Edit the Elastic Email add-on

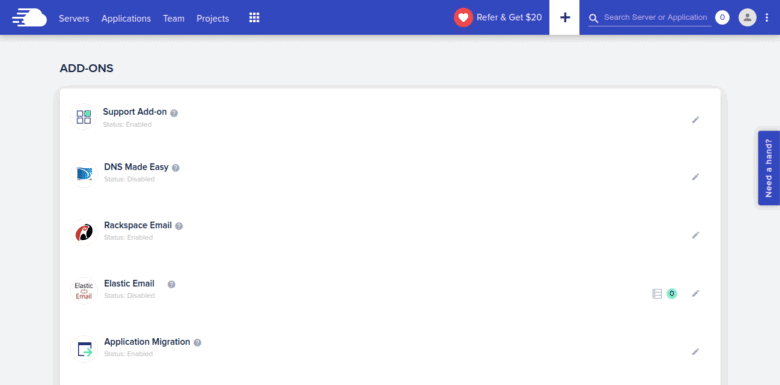(x=695, y=293)
